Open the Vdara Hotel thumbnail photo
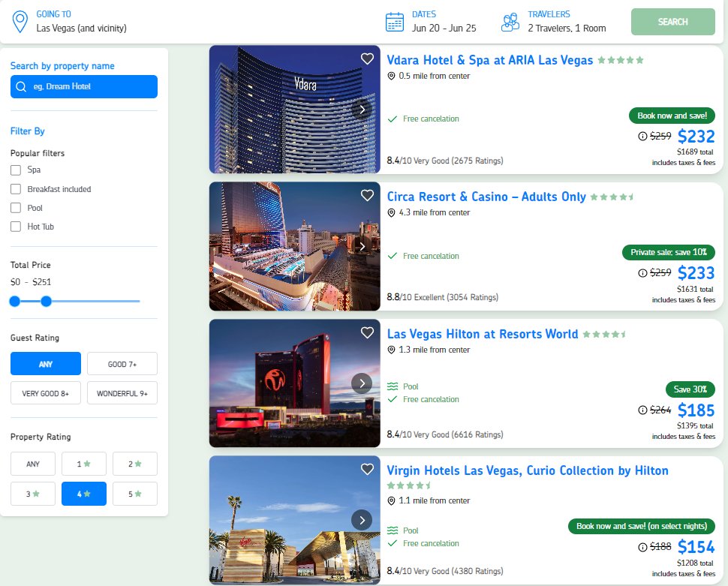The height and width of the screenshot is (586, 728). [x=294, y=110]
